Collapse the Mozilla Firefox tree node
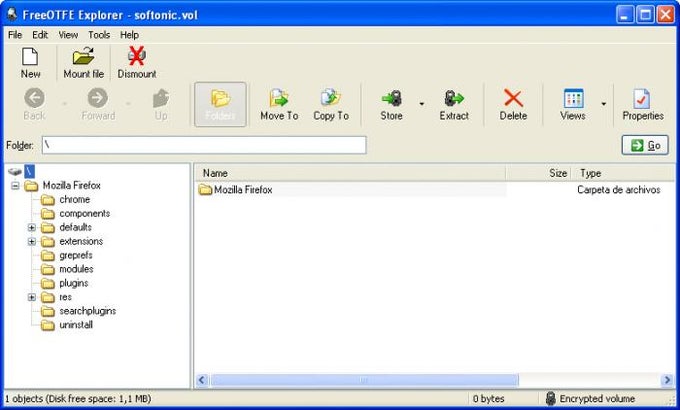 pyautogui.click(x=15, y=186)
